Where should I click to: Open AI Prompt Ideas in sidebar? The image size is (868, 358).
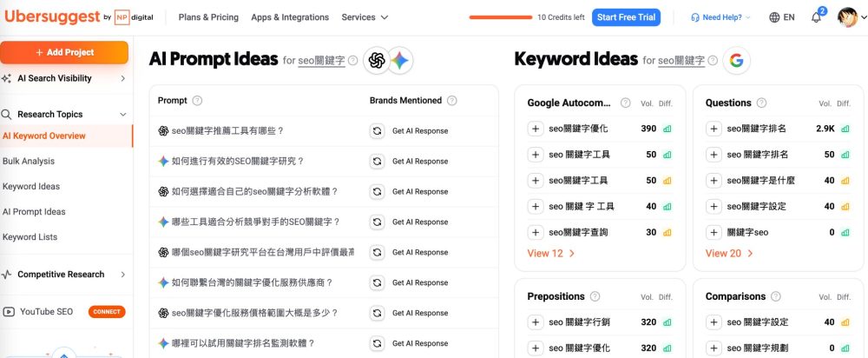34,212
